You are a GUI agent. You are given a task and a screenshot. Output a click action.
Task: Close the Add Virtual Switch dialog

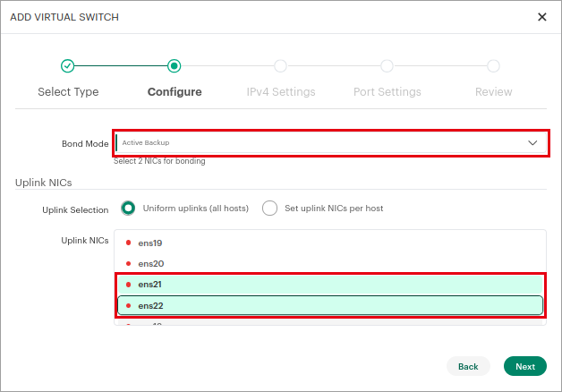(x=542, y=17)
